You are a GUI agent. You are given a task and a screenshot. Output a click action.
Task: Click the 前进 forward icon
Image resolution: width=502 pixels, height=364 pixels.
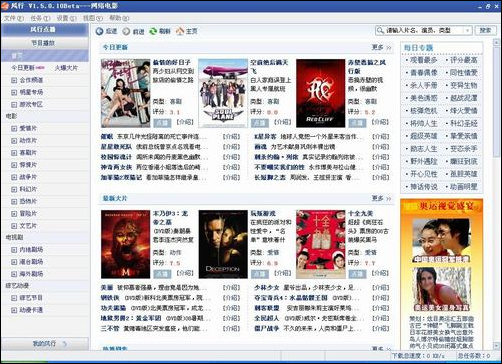126,31
